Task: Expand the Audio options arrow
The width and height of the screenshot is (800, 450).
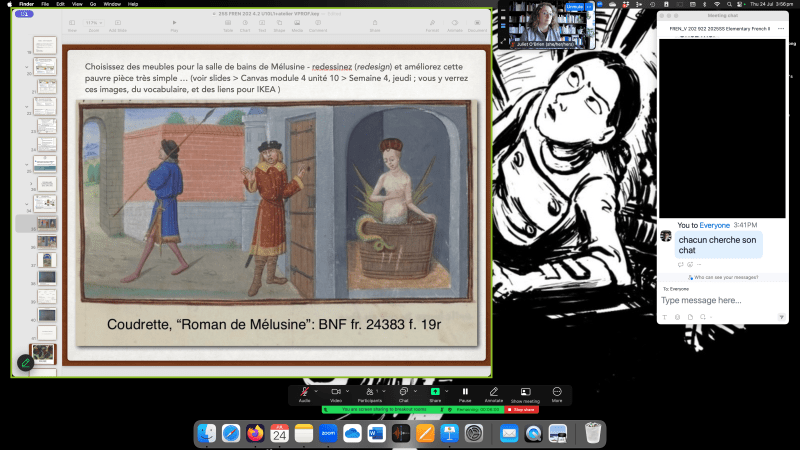Action: (x=315, y=390)
